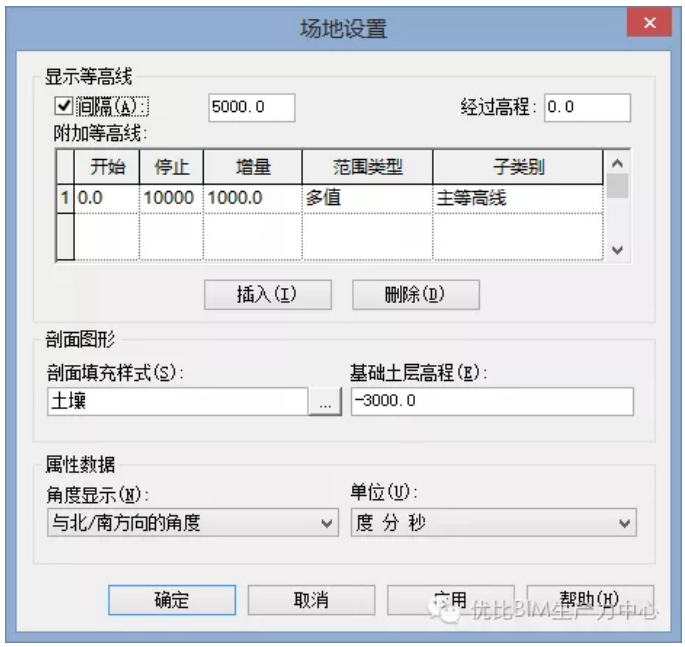Click the start cell value 0.0 in row 1
Image resolution: width=685 pixels, height=647 pixels.
pos(107,198)
